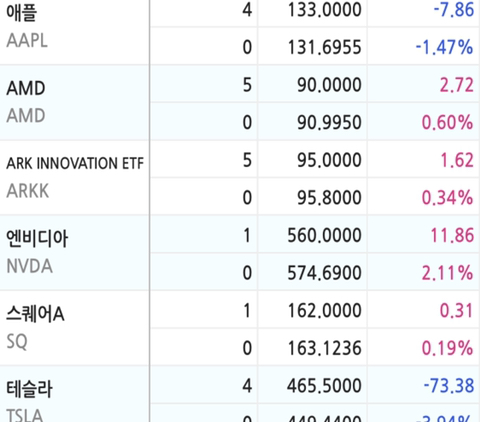The width and height of the screenshot is (480, 422).
Task: Click SQ purchase price 162.0000
Action: pyautogui.click(x=324, y=311)
